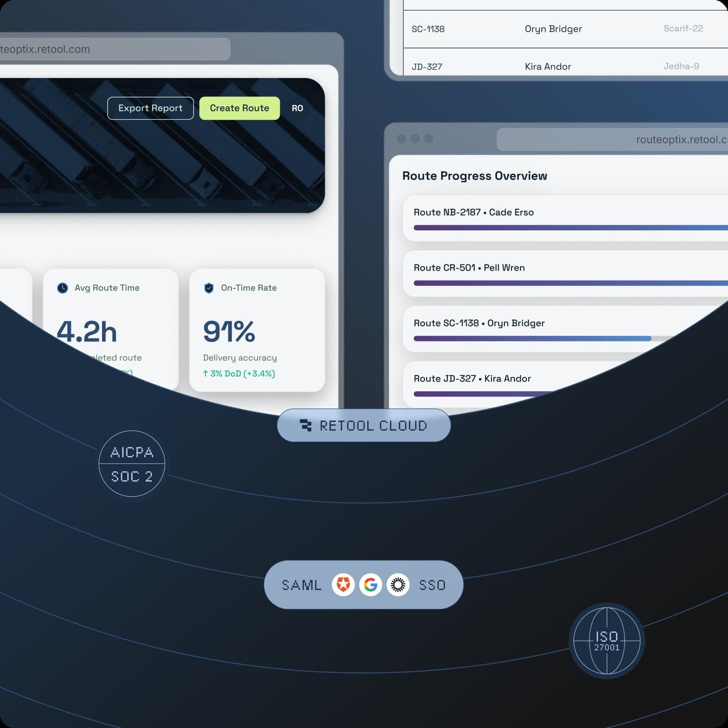Select the Google logo icon
This screenshot has width=728, height=728.
click(x=371, y=585)
